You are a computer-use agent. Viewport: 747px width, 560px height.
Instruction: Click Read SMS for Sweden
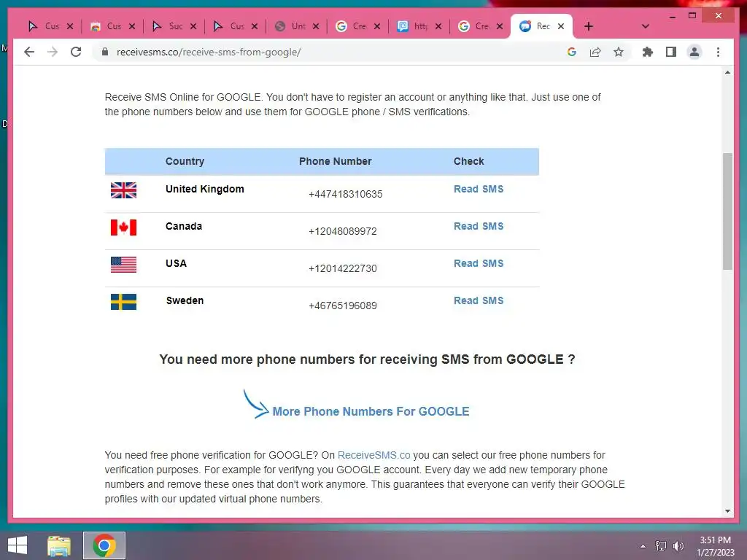tap(479, 300)
